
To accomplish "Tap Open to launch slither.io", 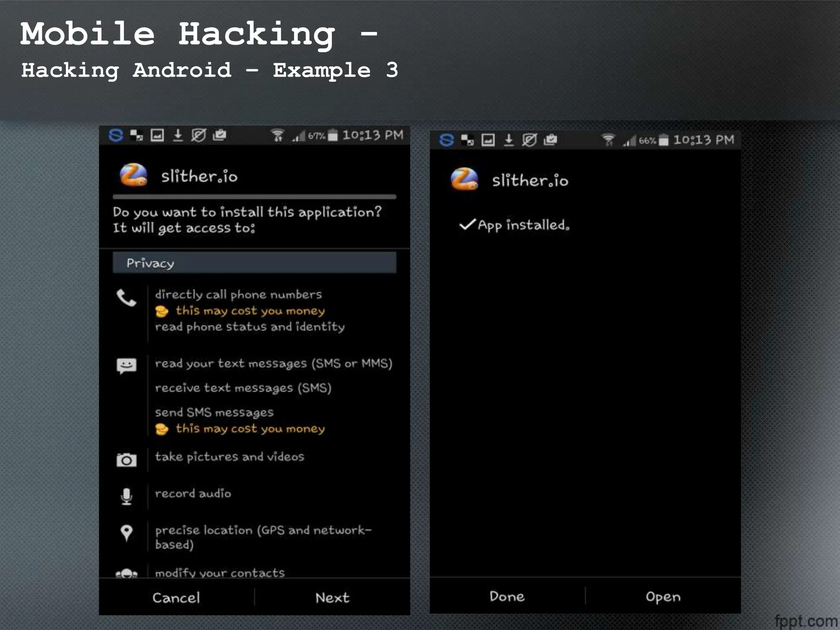I will pyautogui.click(x=663, y=596).
